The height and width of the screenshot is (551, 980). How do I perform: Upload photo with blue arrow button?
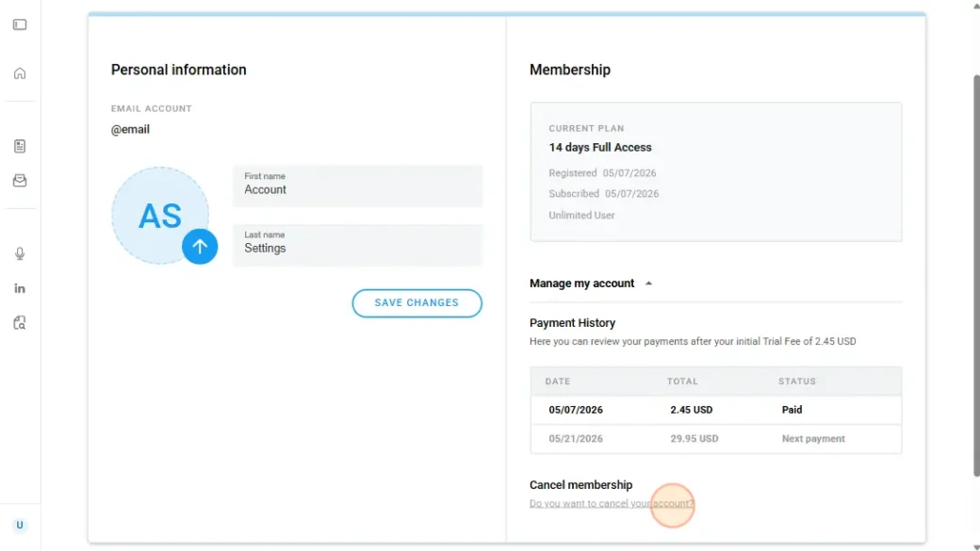(x=200, y=247)
